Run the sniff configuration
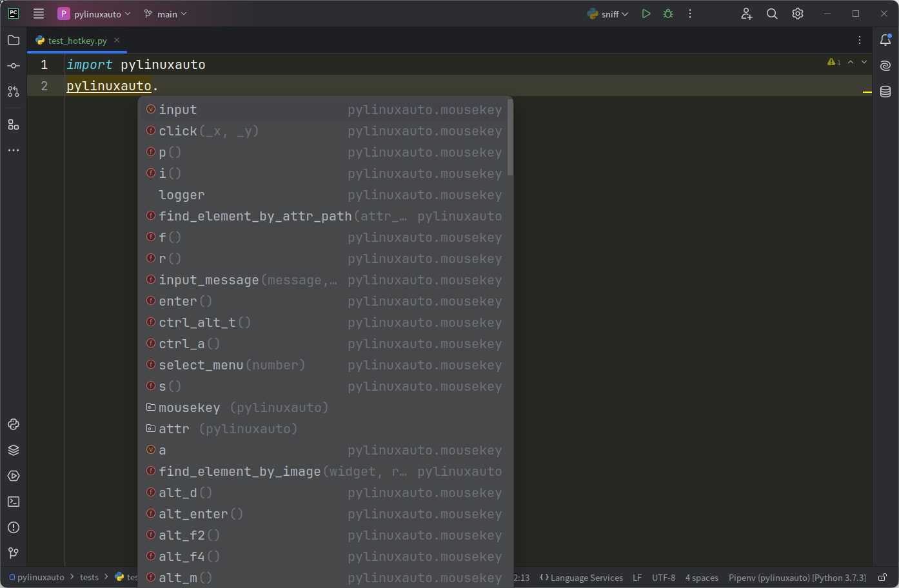The height and width of the screenshot is (588, 899). pos(646,14)
